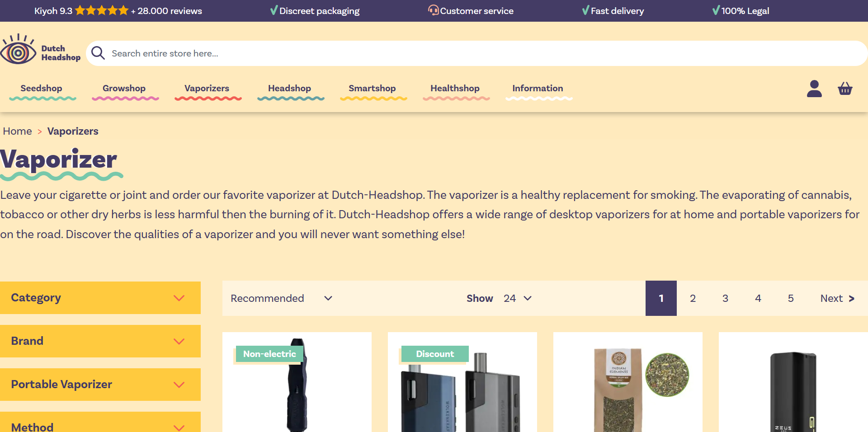The height and width of the screenshot is (432, 868).
Task: Open the Smartshop menu
Action: coord(372,89)
